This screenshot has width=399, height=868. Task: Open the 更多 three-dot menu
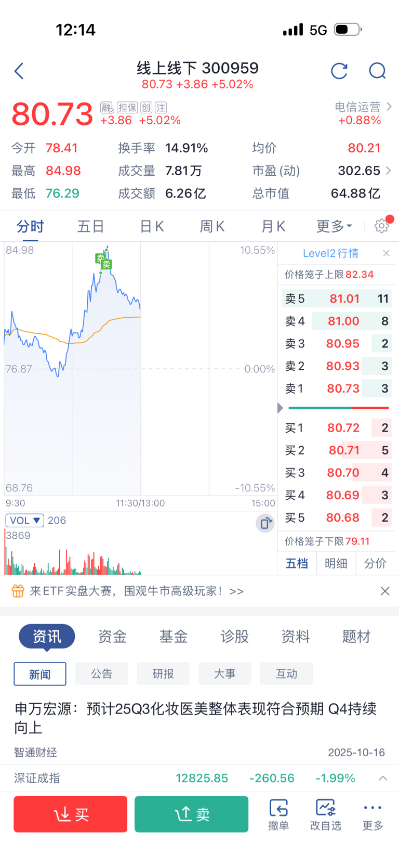point(373,814)
